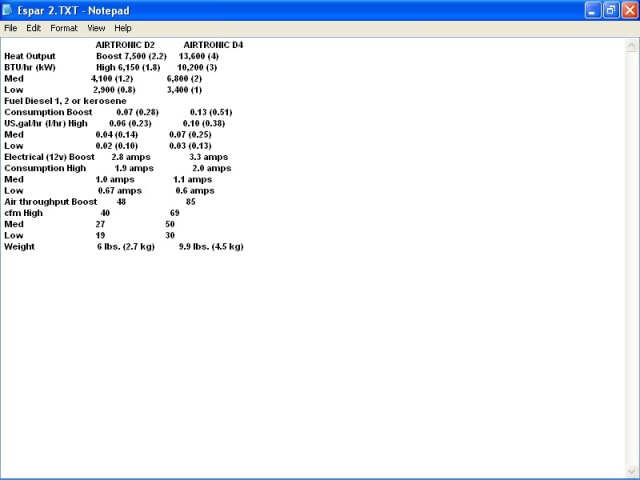Click the '10,200 (3)' value
Image resolution: width=640 pixels, height=480 pixels.
click(197, 67)
